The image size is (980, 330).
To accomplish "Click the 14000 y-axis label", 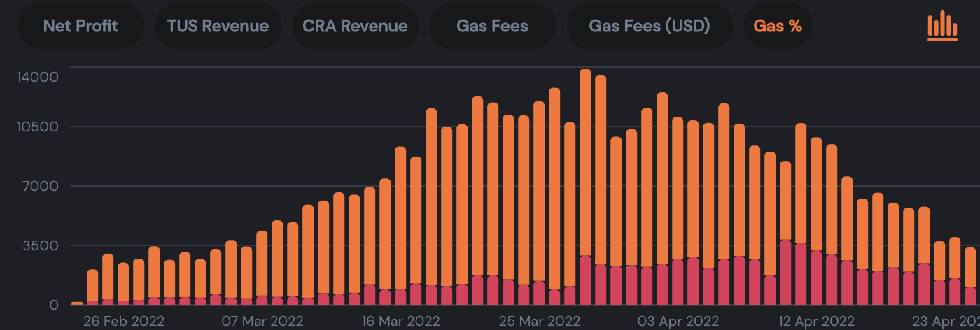I will pyautogui.click(x=37, y=76).
